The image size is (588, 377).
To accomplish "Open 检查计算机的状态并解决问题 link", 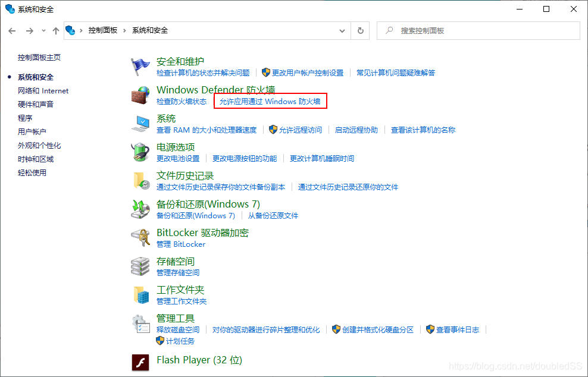I will click(x=203, y=73).
